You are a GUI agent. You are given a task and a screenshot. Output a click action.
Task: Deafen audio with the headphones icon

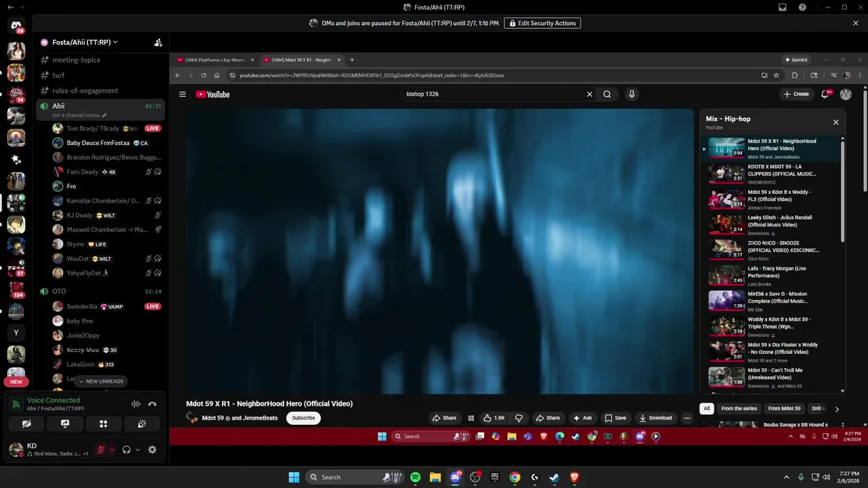pos(126,449)
